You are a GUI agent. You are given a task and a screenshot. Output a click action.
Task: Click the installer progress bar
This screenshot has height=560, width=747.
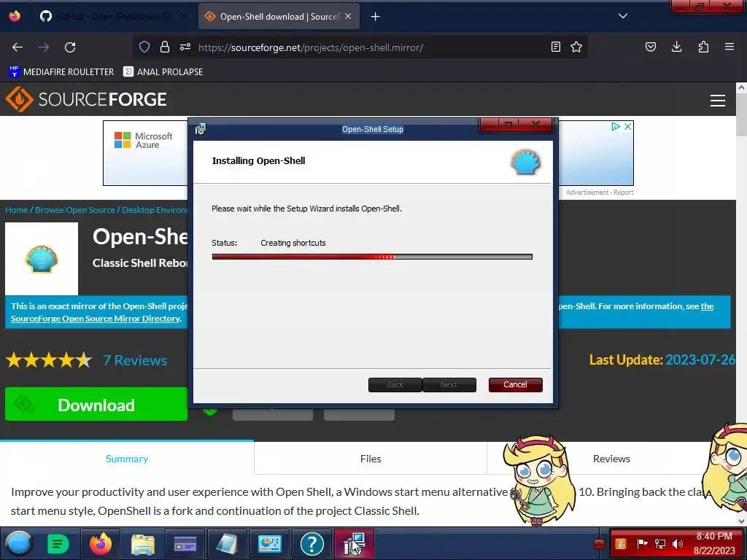(x=372, y=257)
